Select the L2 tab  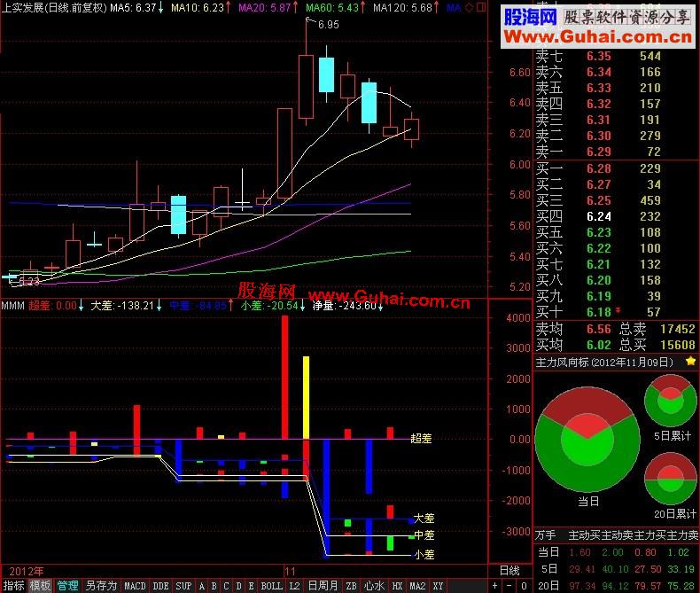(294, 586)
